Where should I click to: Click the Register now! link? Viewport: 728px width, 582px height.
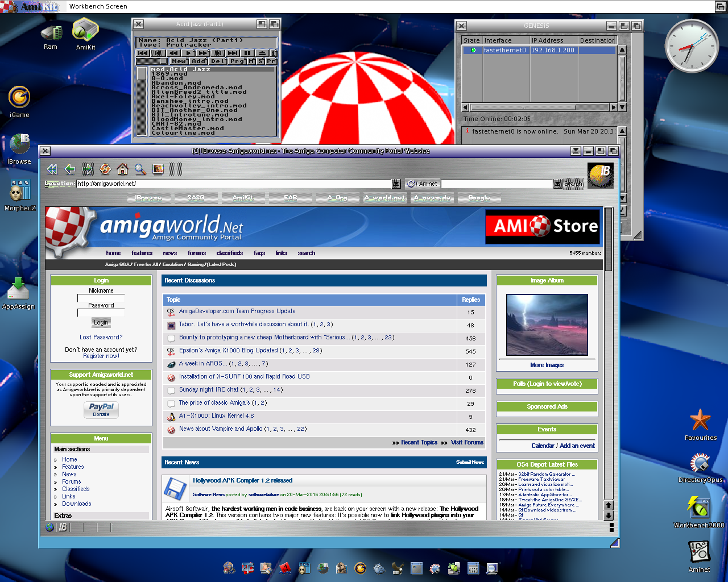101,356
